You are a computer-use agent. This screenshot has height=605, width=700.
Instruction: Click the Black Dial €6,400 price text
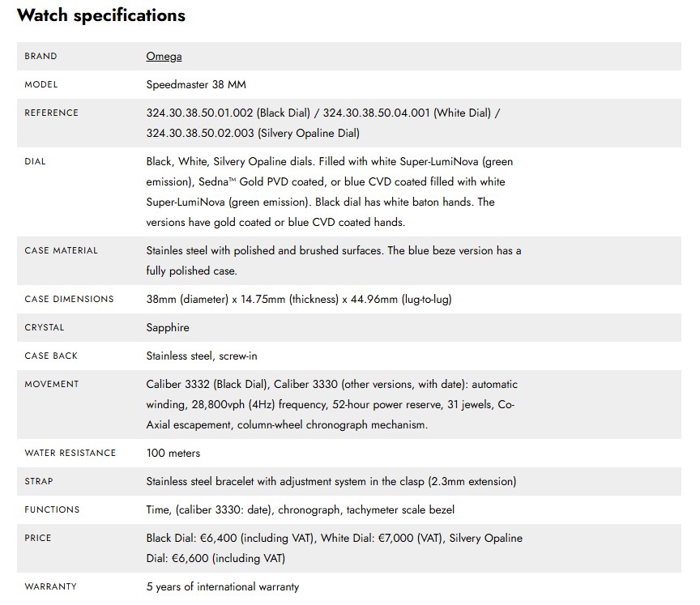coord(230,538)
